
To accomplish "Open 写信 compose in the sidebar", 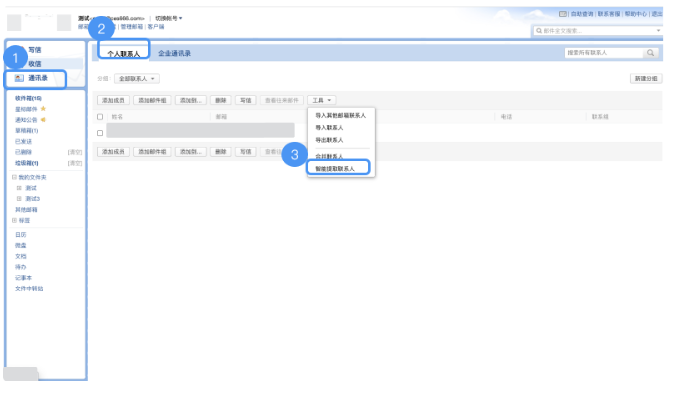I will 35,50.
